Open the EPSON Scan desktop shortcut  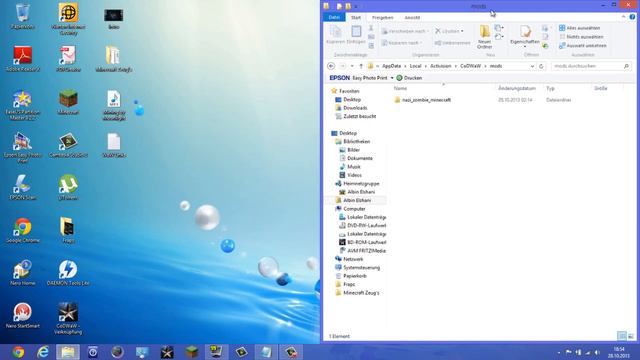click(22, 188)
